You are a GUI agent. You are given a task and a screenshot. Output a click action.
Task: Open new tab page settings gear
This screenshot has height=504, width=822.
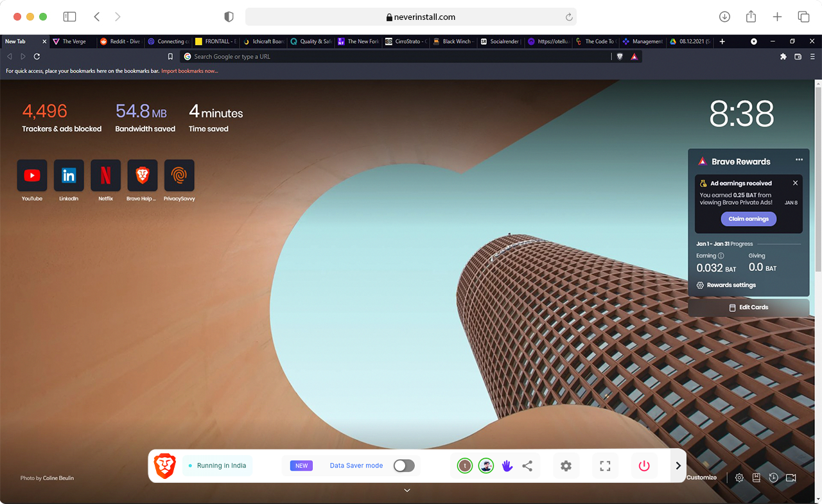tap(739, 478)
